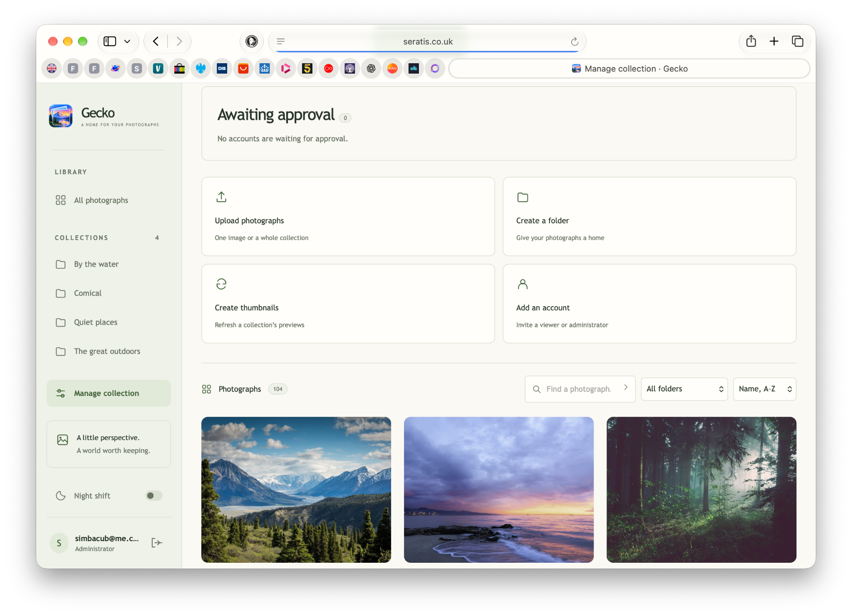Click the Gecko logo icon
Image resolution: width=852 pixels, height=616 pixels.
61,116
